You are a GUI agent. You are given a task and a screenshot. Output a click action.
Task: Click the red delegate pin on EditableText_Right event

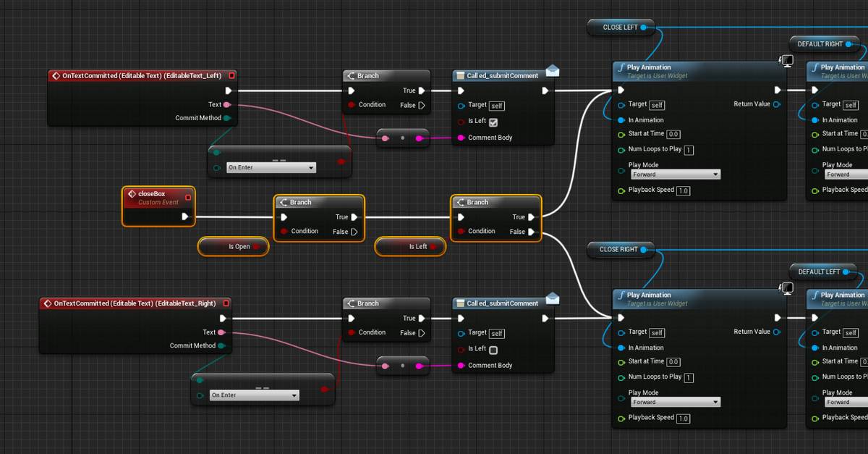pyautogui.click(x=226, y=303)
